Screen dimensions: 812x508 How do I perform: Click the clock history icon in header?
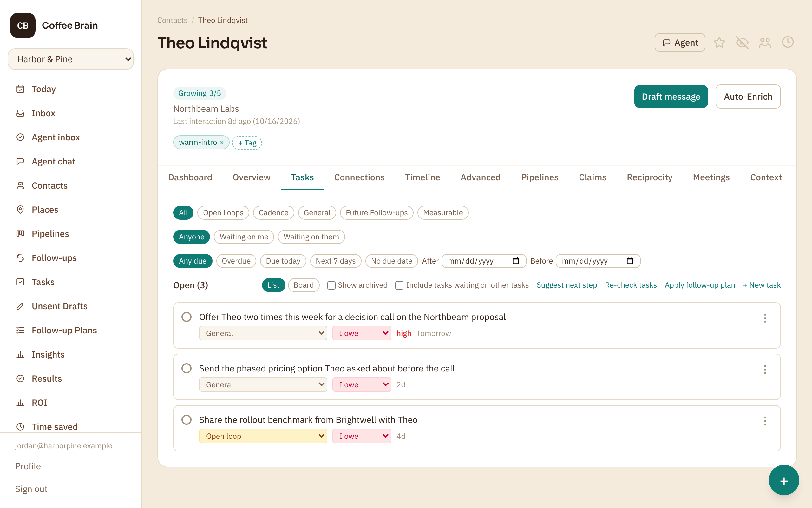tap(788, 42)
